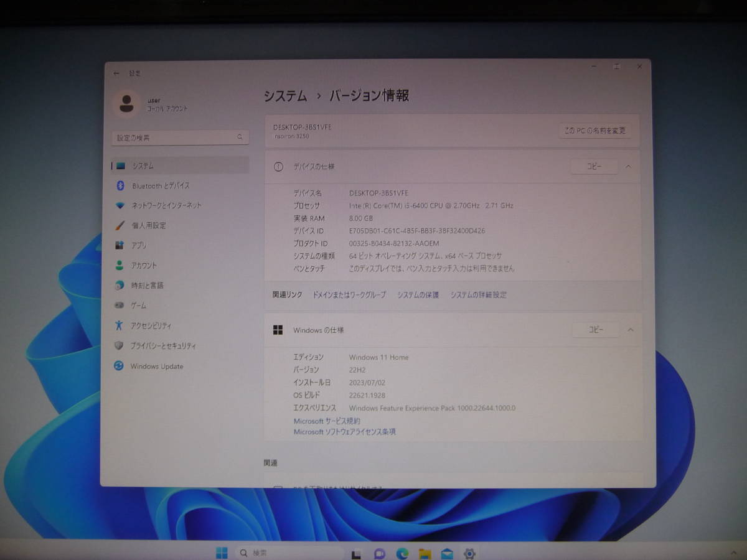Viewport: 747px width, 560px height.
Task: Click the install date 2023/07/02
Action: pyautogui.click(x=367, y=383)
